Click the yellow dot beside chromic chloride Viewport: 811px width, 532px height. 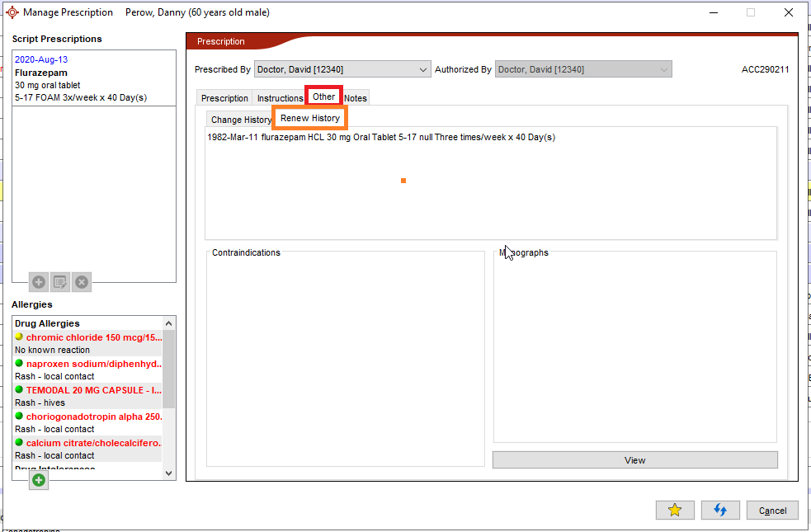[x=19, y=337]
